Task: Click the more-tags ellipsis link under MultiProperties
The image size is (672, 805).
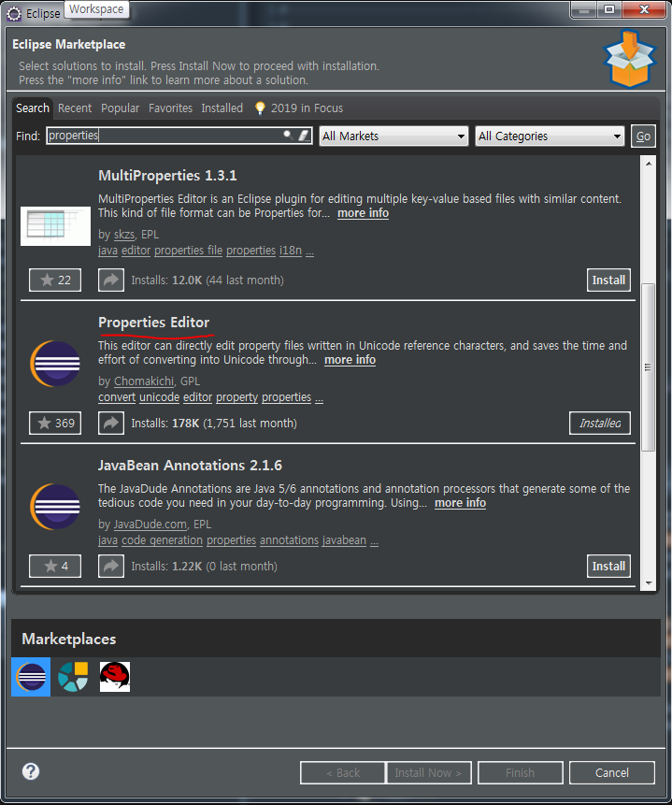Action: click(309, 251)
